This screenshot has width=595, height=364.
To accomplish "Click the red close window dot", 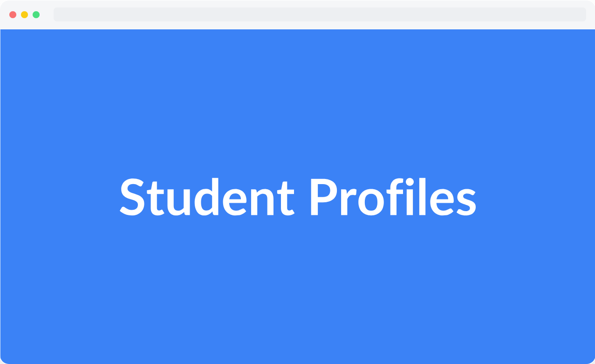I will pyautogui.click(x=13, y=14).
